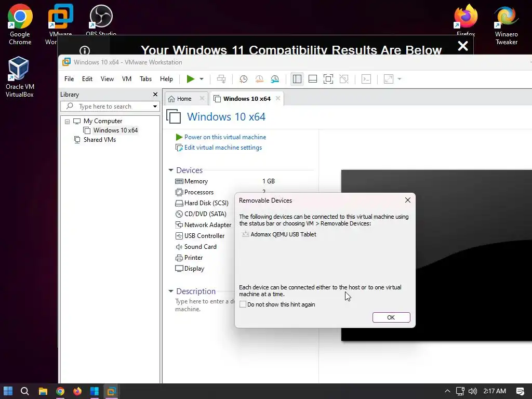The width and height of the screenshot is (532, 399).
Task: Open the View menu
Action: click(x=107, y=79)
